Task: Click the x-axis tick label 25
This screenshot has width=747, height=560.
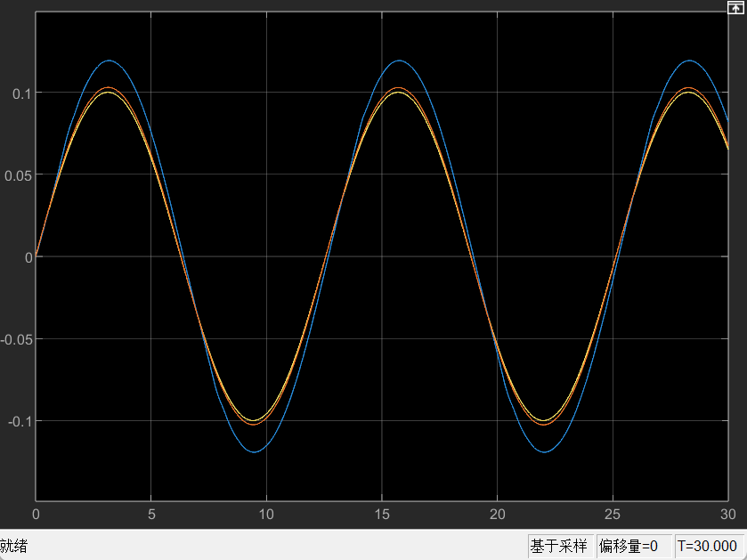Action: [613, 515]
